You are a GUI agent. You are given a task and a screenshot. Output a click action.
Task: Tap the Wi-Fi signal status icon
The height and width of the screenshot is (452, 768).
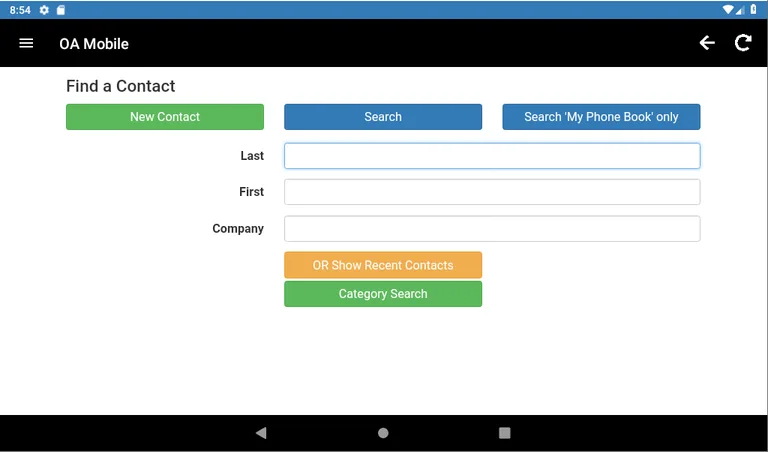pyautogui.click(x=728, y=10)
